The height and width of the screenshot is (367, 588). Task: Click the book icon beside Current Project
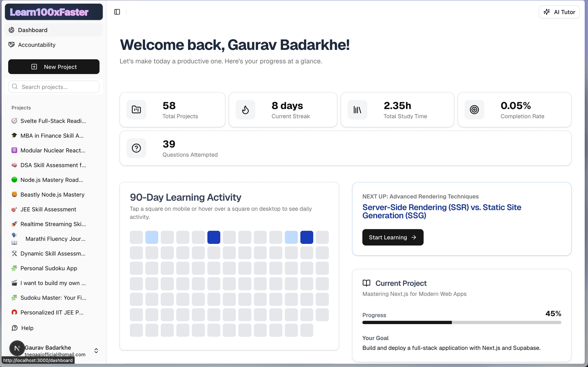pyautogui.click(x=367, y=283)
